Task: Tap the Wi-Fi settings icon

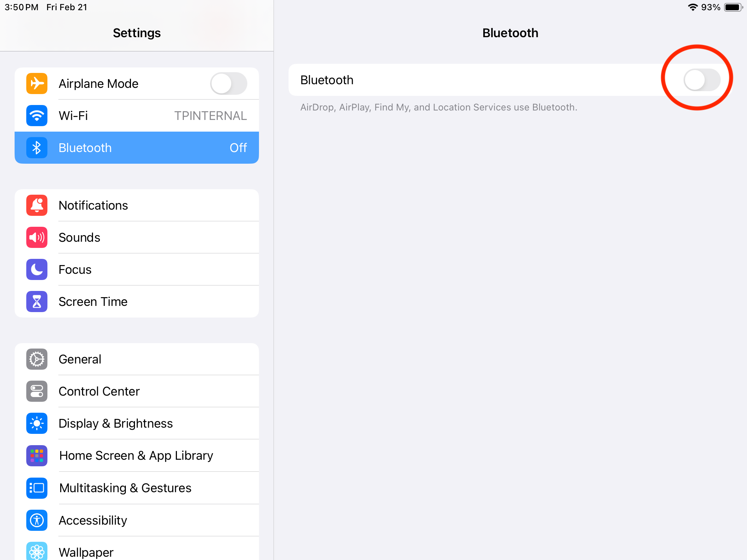Action: click(x=37, y=116)
